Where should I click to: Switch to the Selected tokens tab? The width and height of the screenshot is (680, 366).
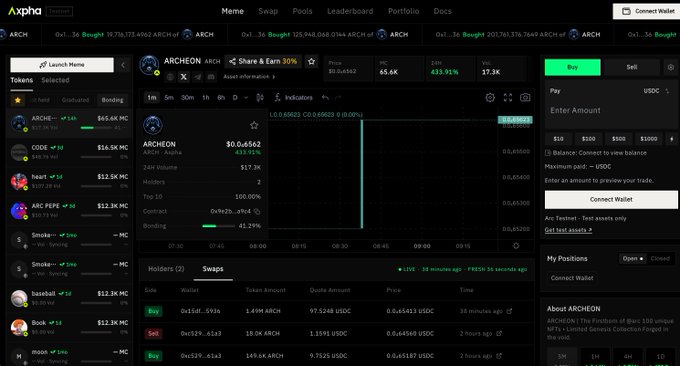pos(55,80)
